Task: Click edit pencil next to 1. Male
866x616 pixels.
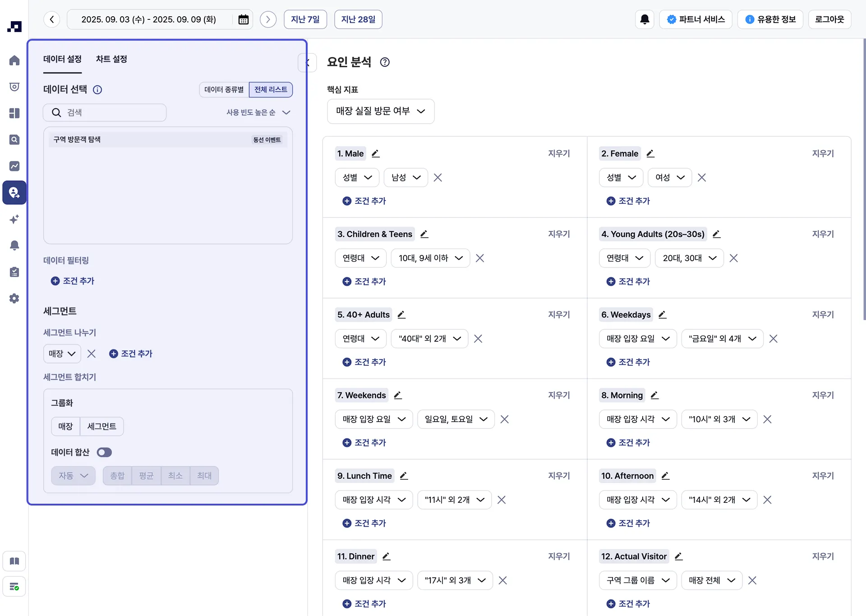Action: 375,153
